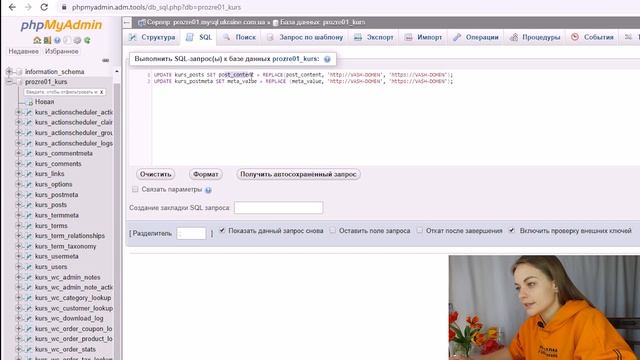
Task: Click the padlock icon in address bar
Action: pos(64,7)
